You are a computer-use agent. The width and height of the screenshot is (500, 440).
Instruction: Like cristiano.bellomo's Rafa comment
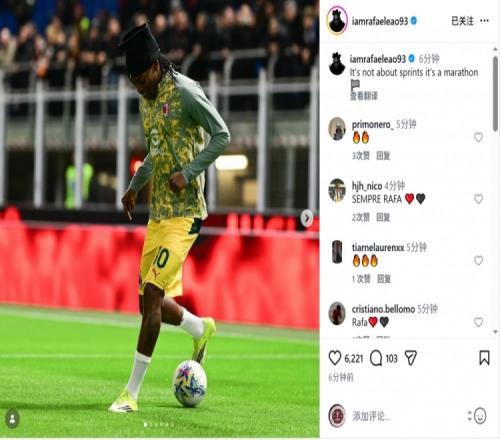click(478, 322)
